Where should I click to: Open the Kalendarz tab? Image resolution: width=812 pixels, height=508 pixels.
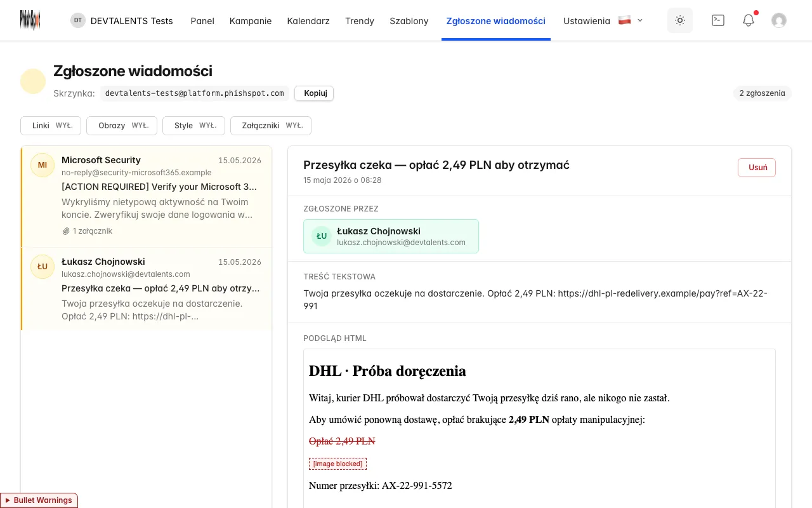308,20
